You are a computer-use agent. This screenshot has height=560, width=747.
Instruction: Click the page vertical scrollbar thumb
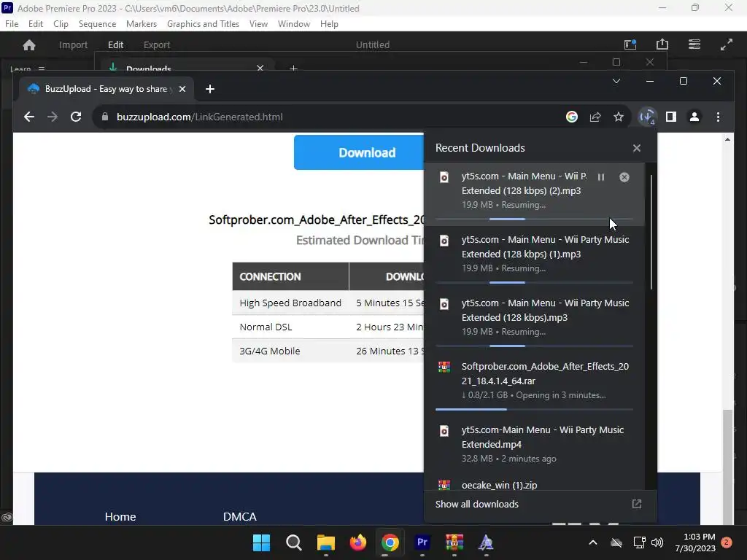727,467
